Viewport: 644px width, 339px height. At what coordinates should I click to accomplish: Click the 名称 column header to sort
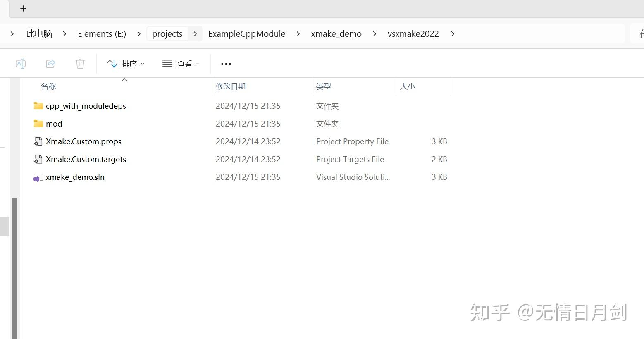click(48, 86)
